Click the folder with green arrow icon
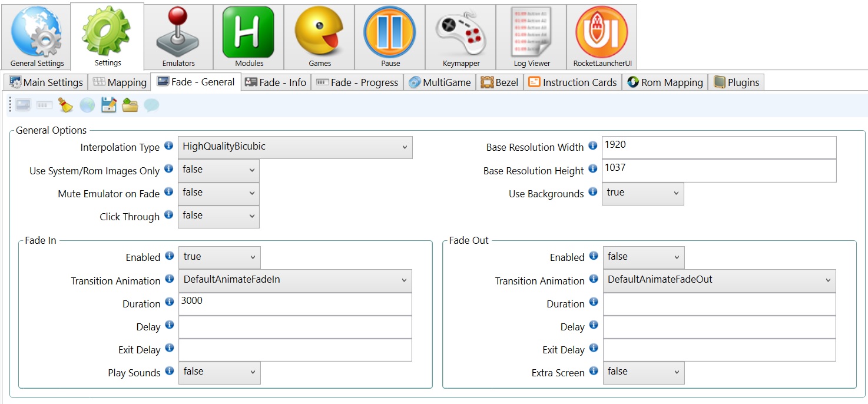 (x=130, y=105)
